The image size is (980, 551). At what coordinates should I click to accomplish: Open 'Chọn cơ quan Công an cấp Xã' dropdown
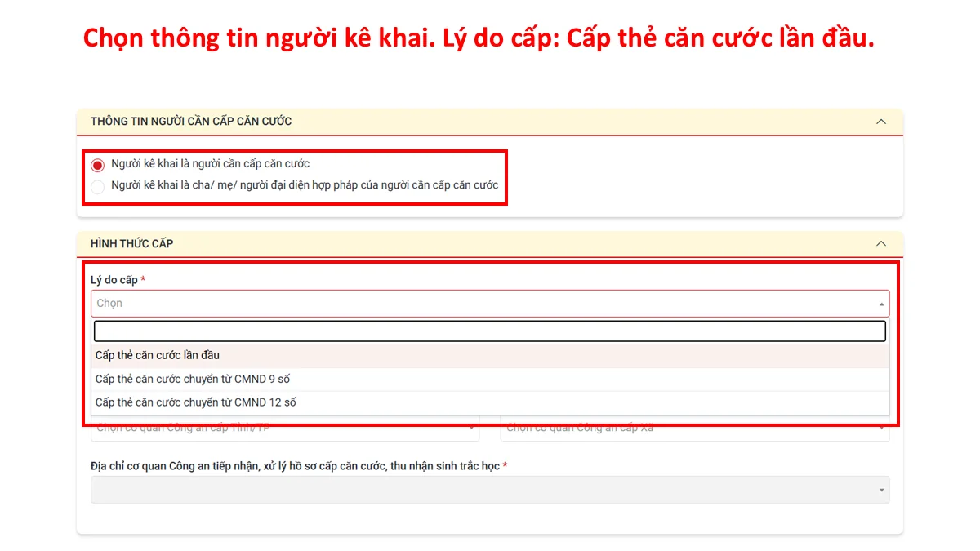coord(695,429)
